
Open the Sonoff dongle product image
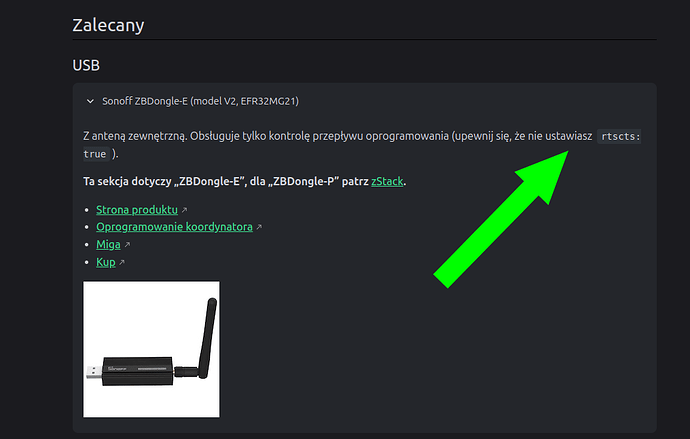(x=151, y=349)
